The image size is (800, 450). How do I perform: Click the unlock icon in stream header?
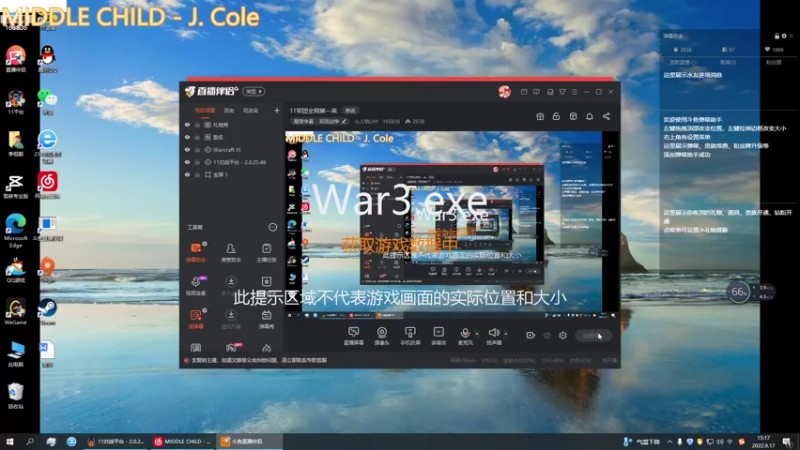[x=556, y=116]
